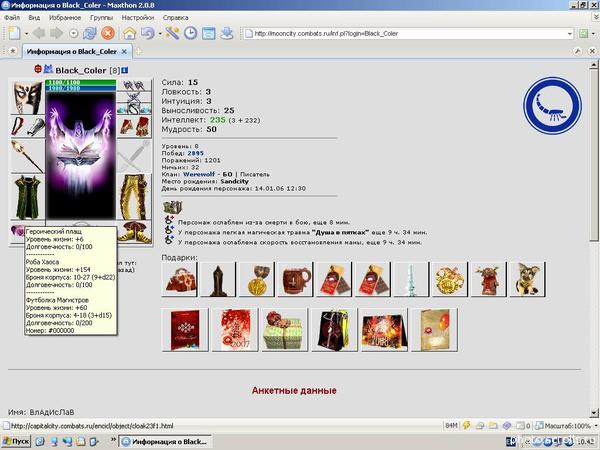This screenshot has height=450, width=600.
Task: Open the favorites star button left of tabs
Action: tap(13, 51)
